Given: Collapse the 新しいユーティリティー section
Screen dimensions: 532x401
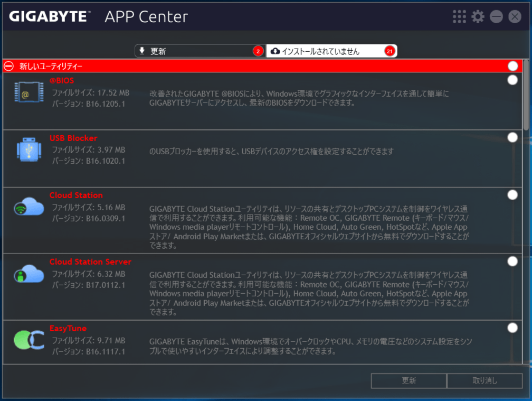Looking at the screenshot, I should [9, 66].
